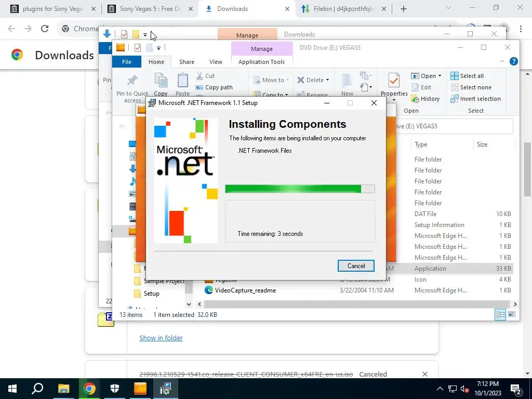Click the horizontal scrollbar right arrow
The image size is (532, 399).
[515, 304]
